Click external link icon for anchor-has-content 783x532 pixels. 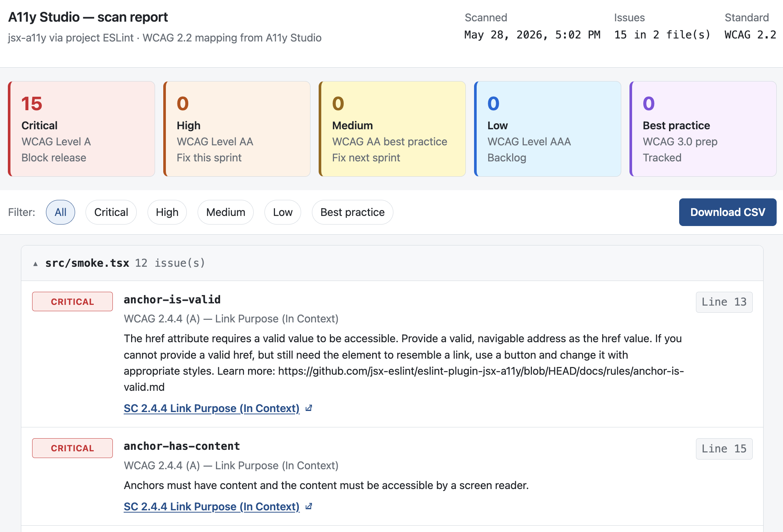click(309, 507)
